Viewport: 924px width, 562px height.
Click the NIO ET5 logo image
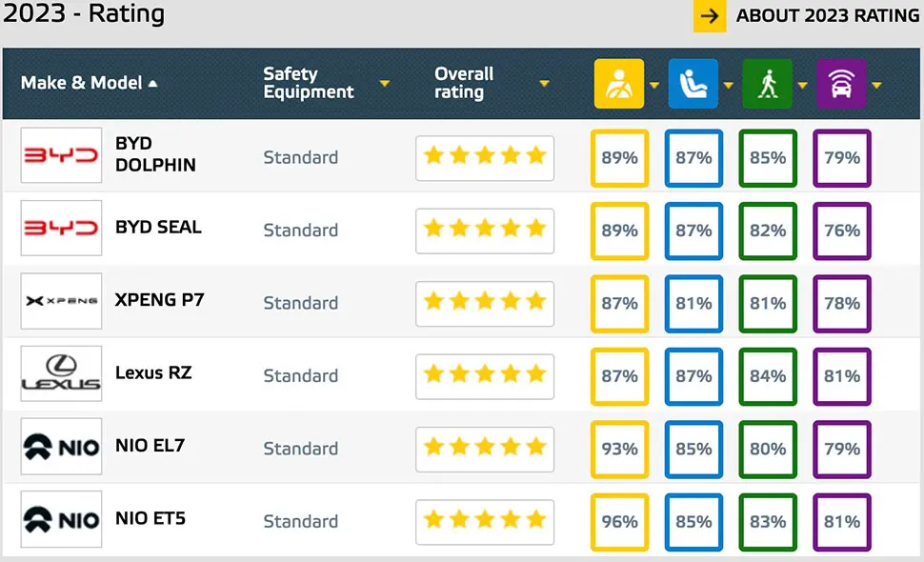(x=61, y=519)
